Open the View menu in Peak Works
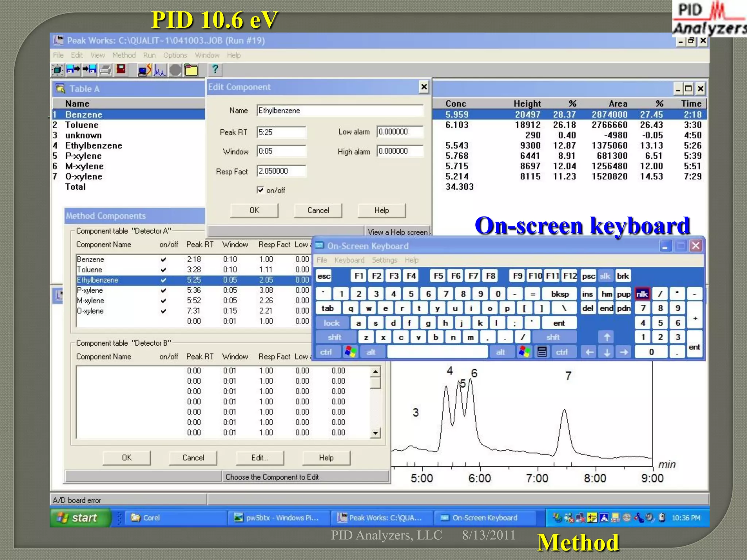This screenshot has width=747, height=560. (x=97, y=55)
